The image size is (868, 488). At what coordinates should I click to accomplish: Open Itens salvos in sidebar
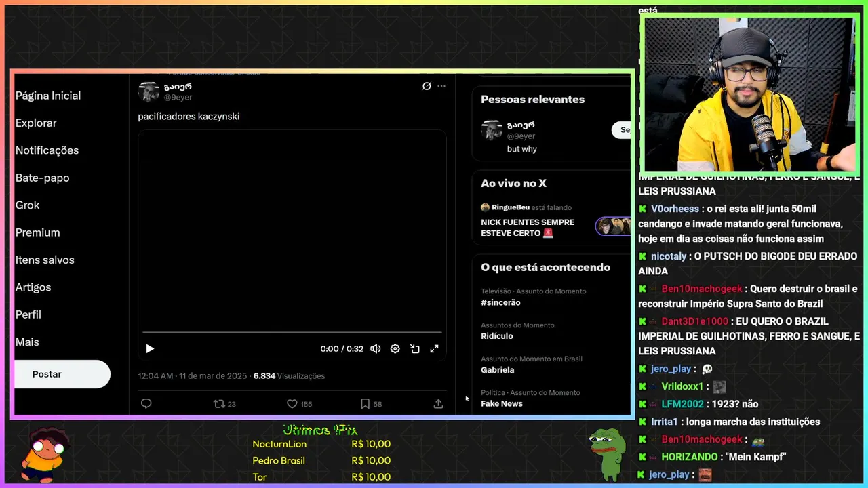pyautogui.click(x=45, y=260)
